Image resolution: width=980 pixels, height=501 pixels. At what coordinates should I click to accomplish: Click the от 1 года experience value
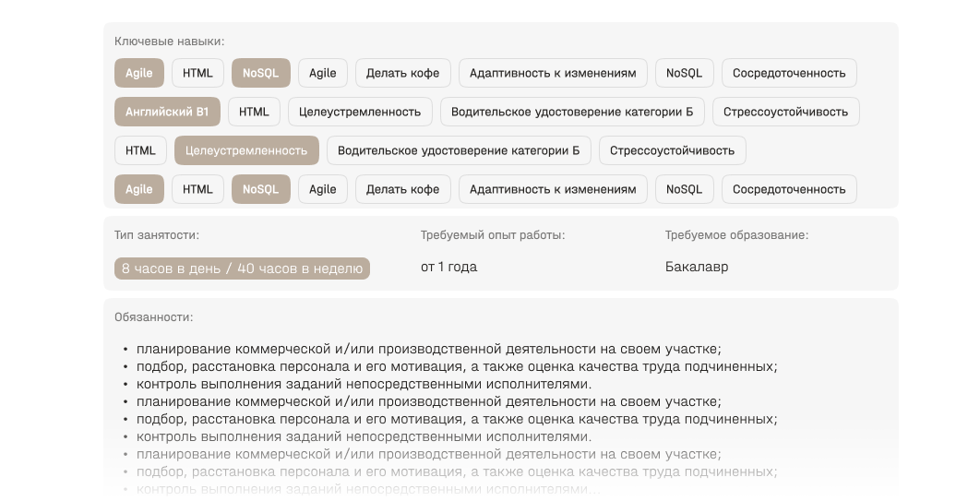tap(448, 268)
